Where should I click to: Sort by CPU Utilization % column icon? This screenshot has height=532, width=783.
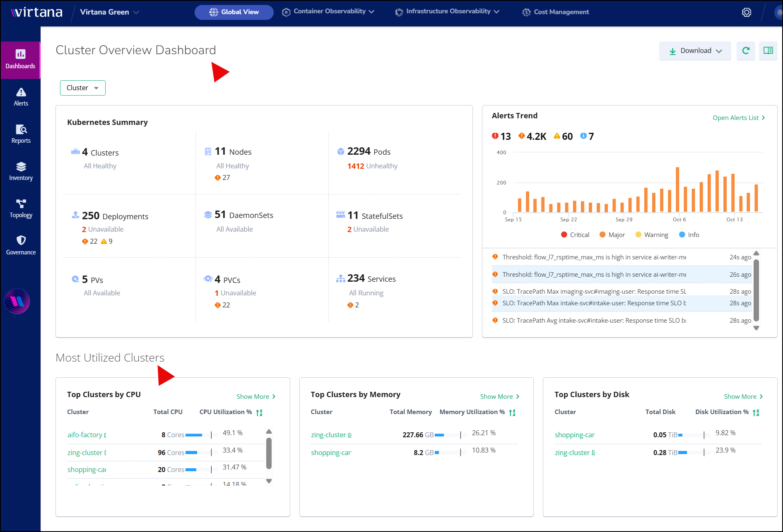259,412
